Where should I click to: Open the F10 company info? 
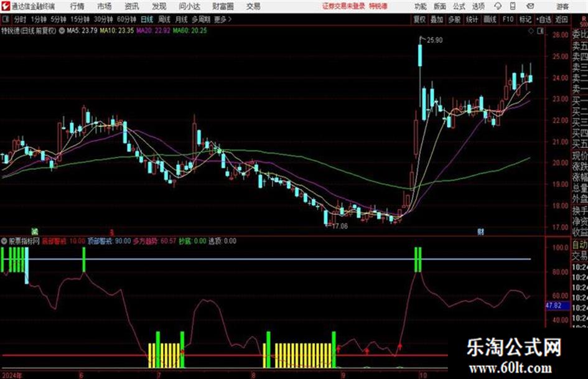coord(508,19)
